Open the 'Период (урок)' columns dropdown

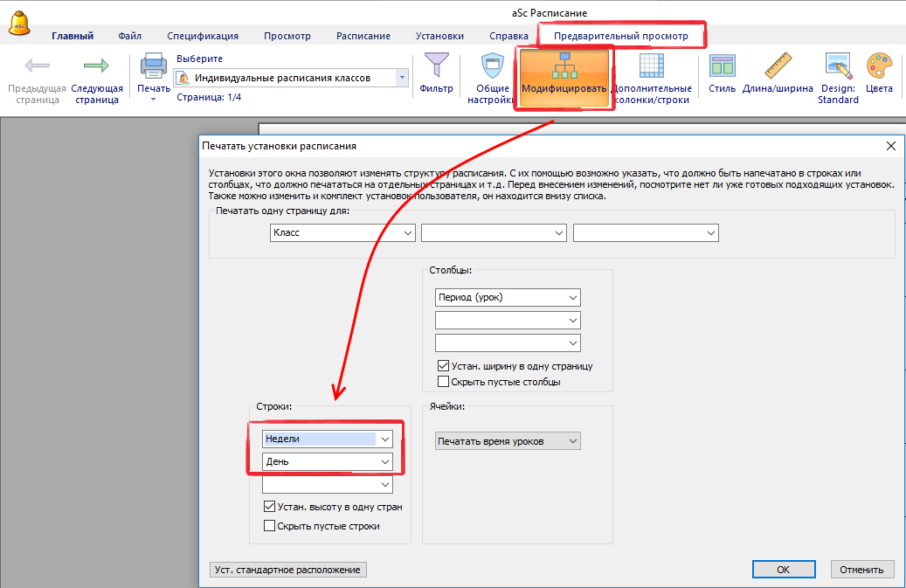573,297
